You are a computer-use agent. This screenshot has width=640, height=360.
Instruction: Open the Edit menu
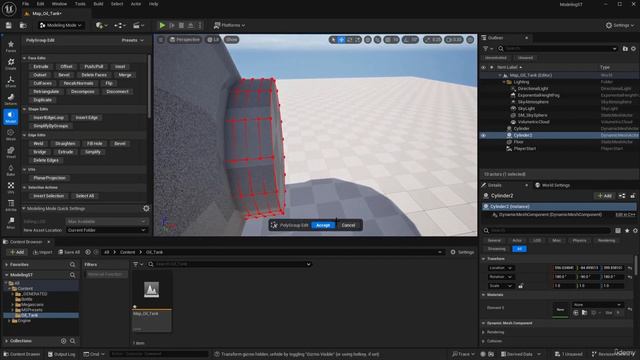[x=40, y=4]
